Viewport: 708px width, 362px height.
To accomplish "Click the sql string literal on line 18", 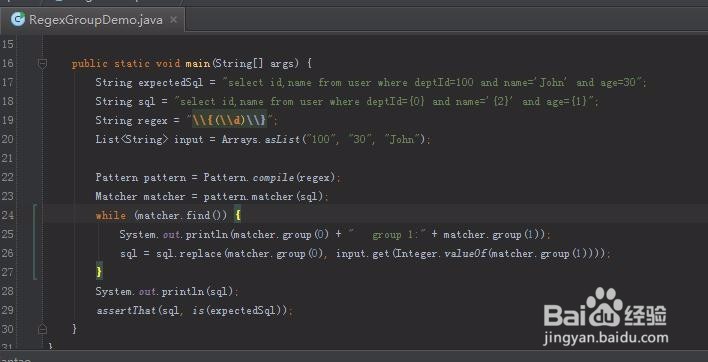I will [x=386, y=102].
